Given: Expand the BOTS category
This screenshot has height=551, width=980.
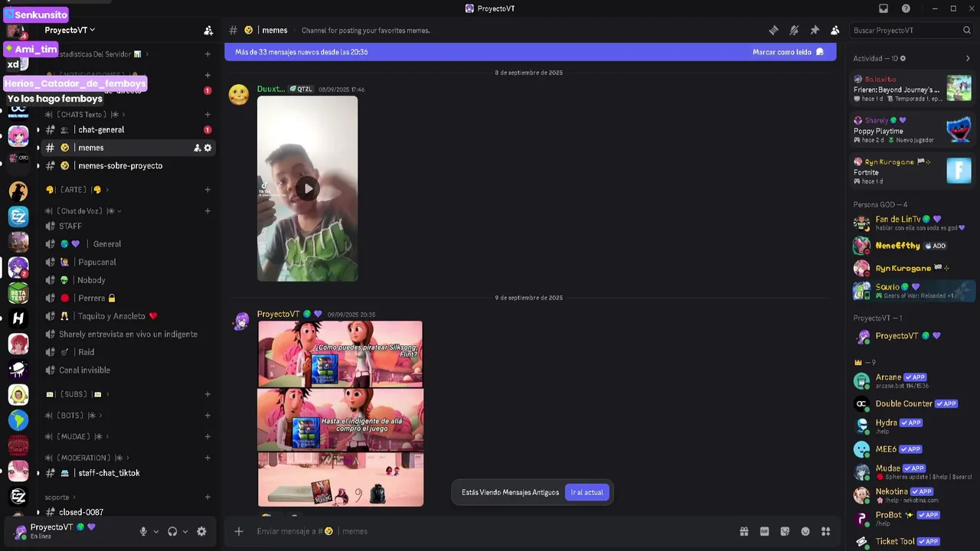Looking at the screenshot, I should (x=73, y=416).
